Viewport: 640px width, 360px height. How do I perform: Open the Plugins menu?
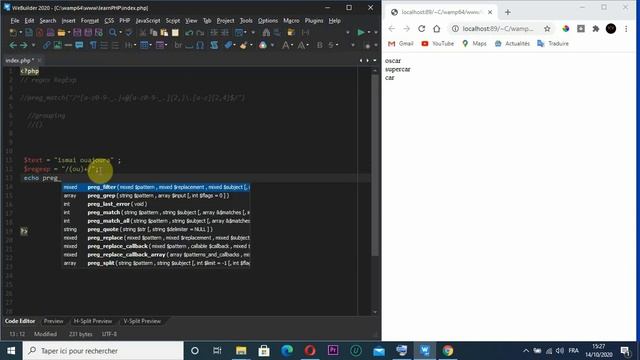(314, 20)
